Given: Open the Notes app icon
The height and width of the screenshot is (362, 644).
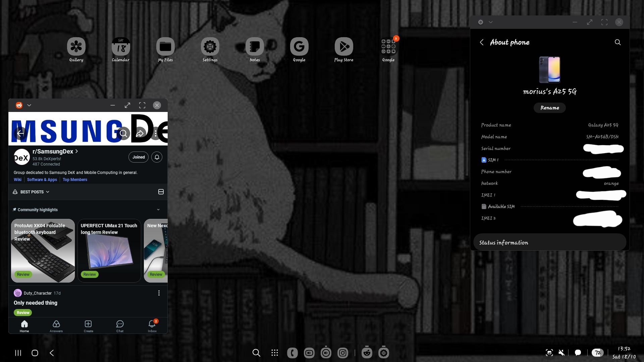Looking at the screenshot, I should coord(255,47).
